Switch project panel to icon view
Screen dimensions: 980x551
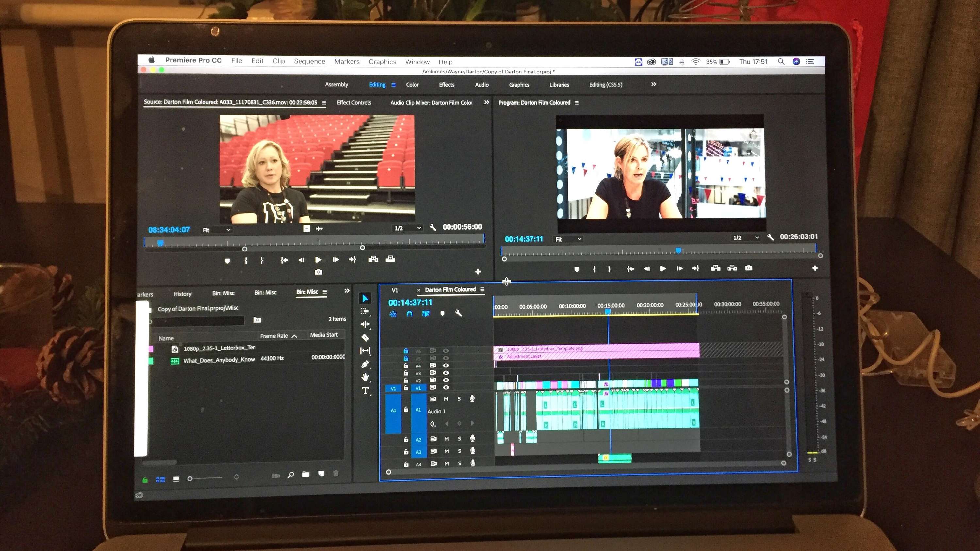[x=176, y=479]
